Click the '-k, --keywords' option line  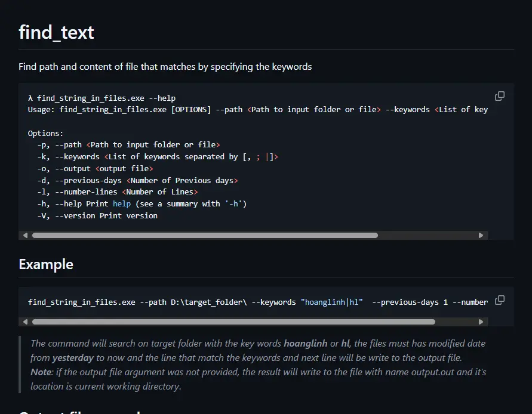point(158,157)
